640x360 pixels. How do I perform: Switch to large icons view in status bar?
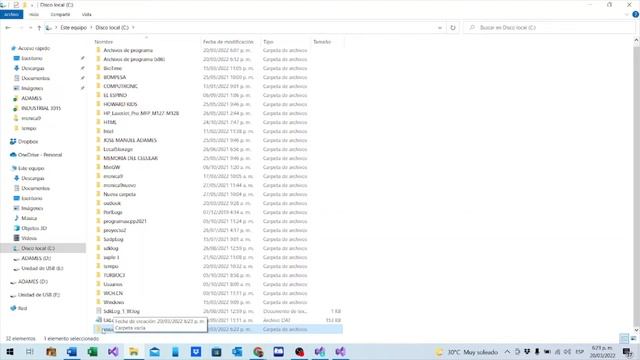point(633,338)
